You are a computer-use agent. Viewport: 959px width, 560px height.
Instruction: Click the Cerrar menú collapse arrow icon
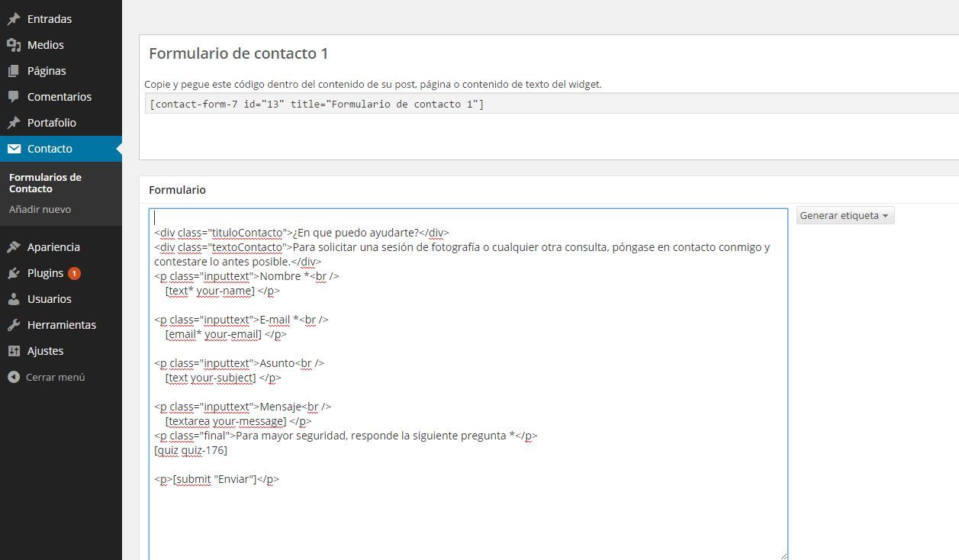coord(14,377)
